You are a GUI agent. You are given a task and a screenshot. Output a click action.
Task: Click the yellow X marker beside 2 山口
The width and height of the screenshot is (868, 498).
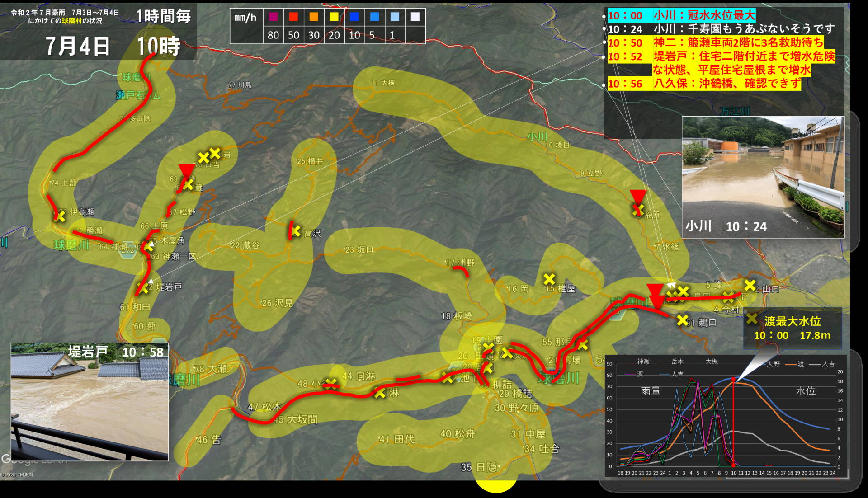(x=750, y=285)
